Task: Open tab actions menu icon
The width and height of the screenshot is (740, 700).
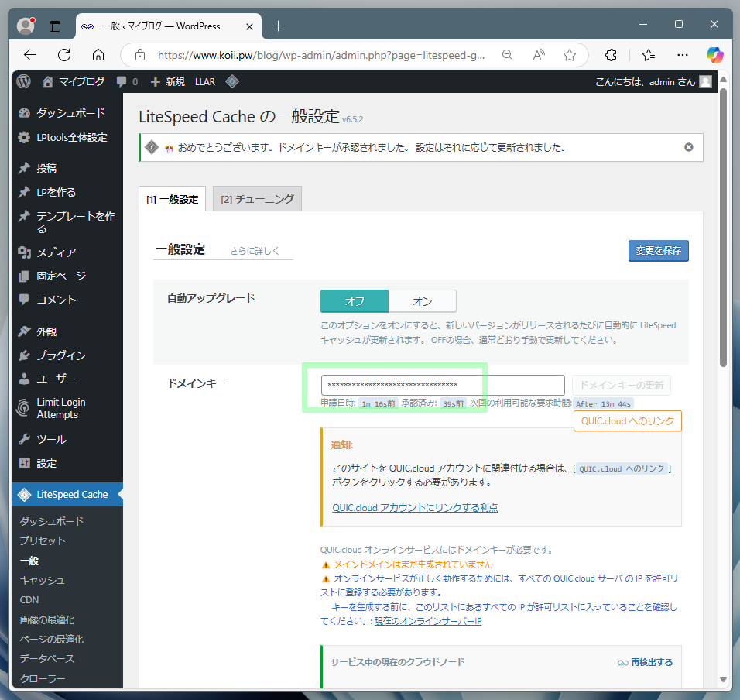Action: 55,26
